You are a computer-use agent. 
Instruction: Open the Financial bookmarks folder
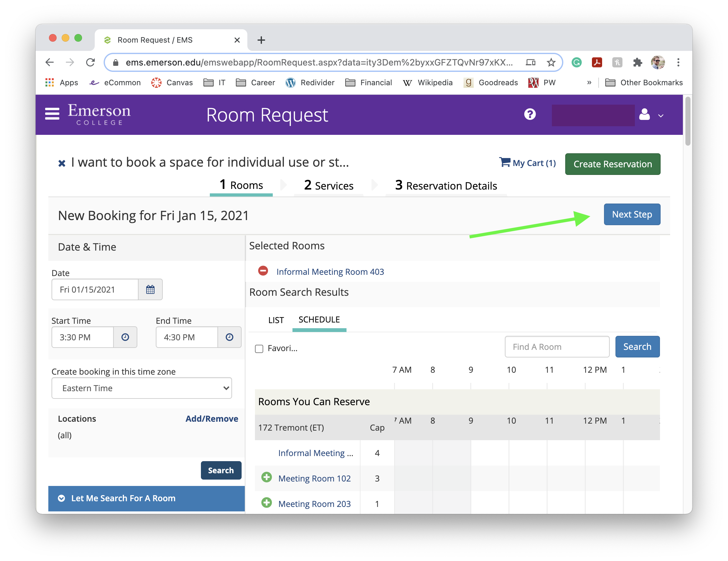[369, 83]
